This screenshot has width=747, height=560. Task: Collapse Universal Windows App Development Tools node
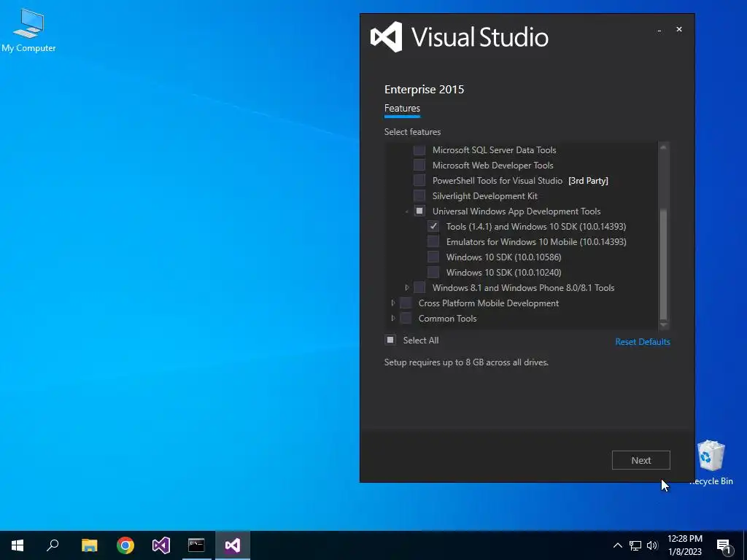pos(407,211)
